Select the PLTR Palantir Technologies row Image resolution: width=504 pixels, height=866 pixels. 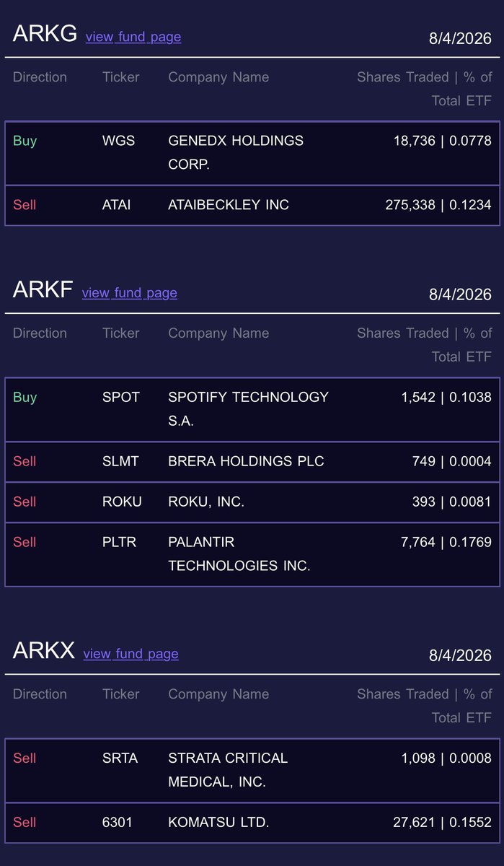click(x=252, y=554)
